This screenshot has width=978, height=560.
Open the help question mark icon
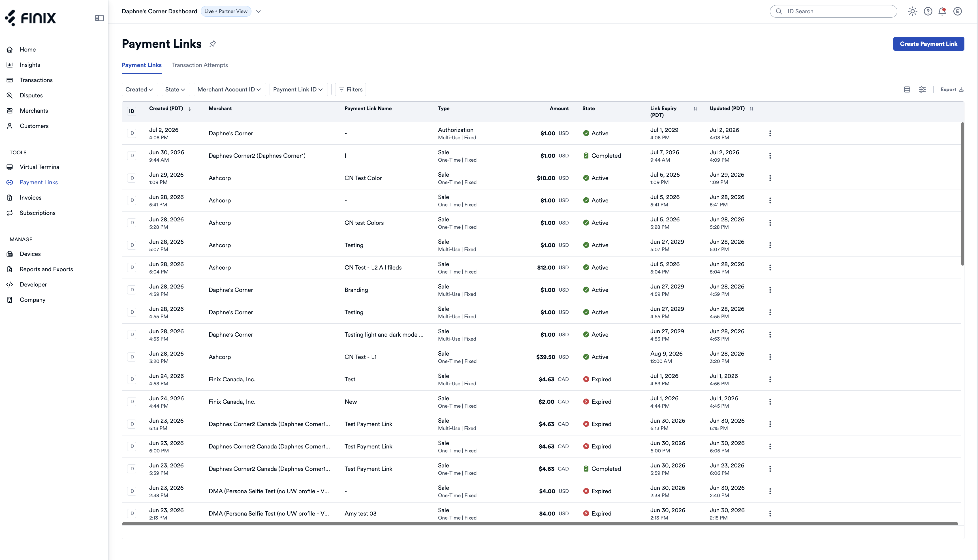click(928, 11)
